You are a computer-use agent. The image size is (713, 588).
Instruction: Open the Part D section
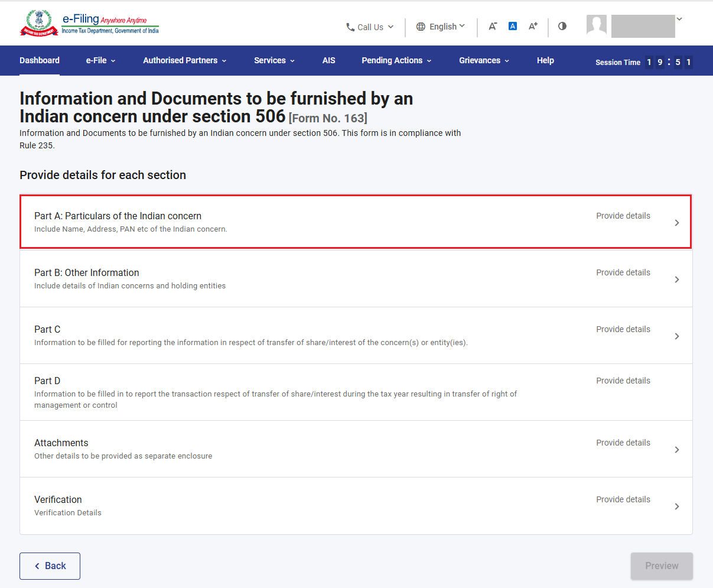[x=356, y=392]
